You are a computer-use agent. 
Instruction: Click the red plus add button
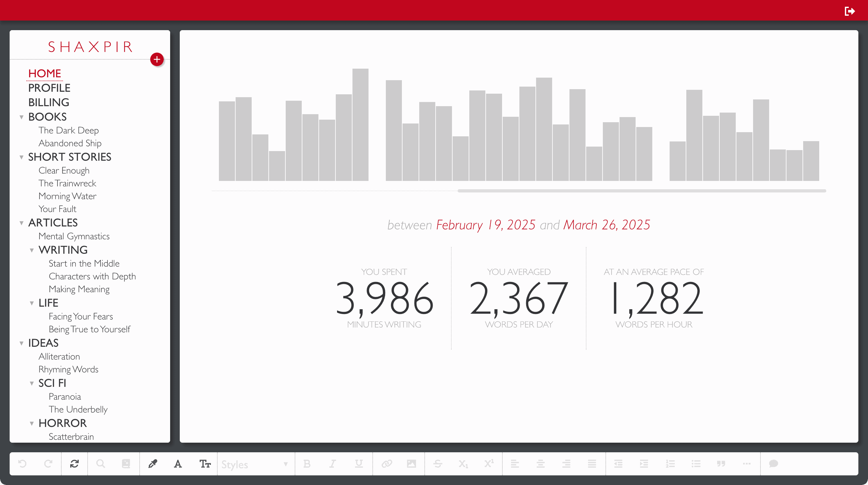tap(157, 60)
